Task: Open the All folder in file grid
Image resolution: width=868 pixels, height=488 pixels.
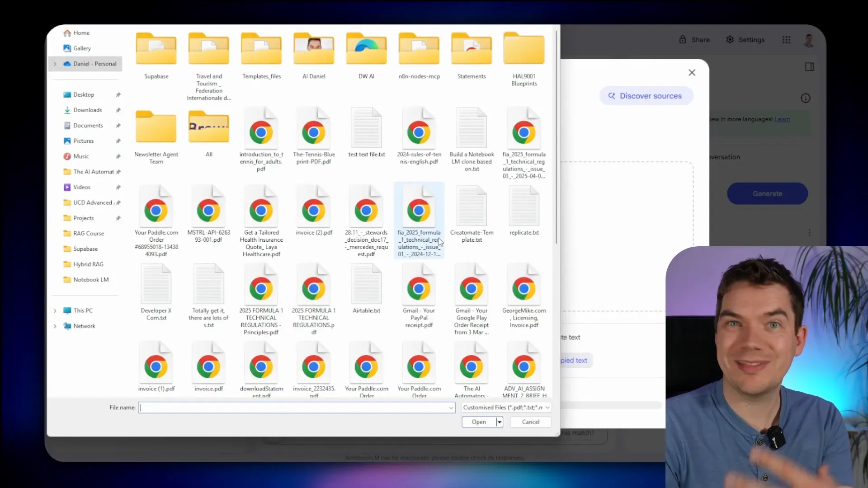Action: tap(208, 133)
